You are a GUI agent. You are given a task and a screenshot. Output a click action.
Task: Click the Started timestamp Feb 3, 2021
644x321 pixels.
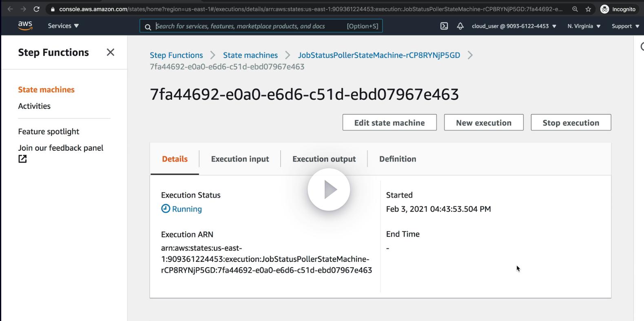point(438,209)
